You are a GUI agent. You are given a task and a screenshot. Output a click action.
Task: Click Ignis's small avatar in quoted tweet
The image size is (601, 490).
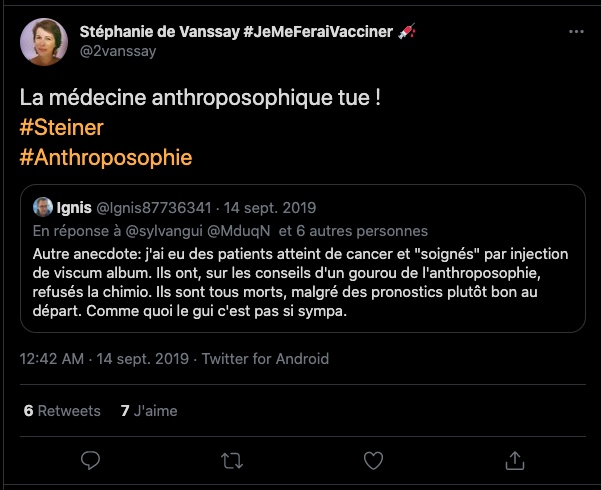[x=43, y=208]
